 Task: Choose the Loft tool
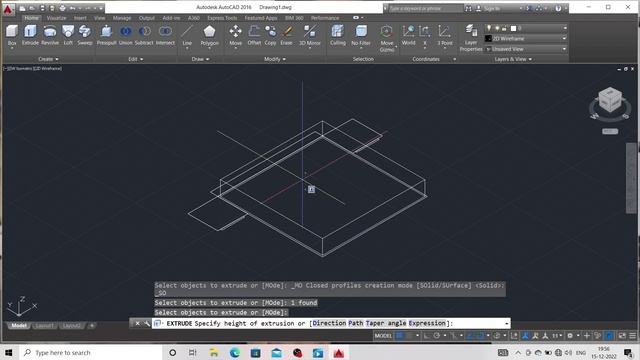[68, 34]
